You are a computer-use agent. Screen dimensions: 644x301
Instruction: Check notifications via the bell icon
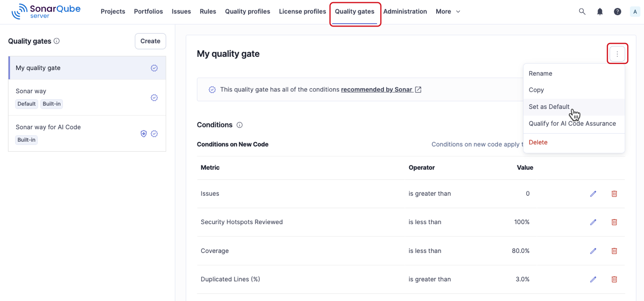600,12
